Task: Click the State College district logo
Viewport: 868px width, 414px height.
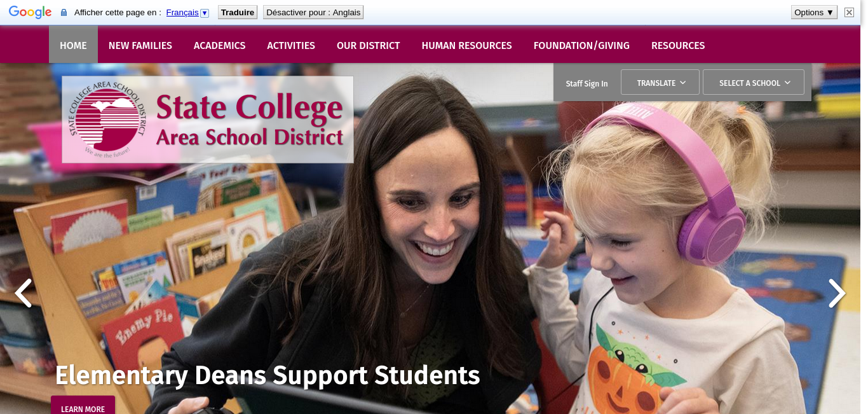Action: [208, 120]
